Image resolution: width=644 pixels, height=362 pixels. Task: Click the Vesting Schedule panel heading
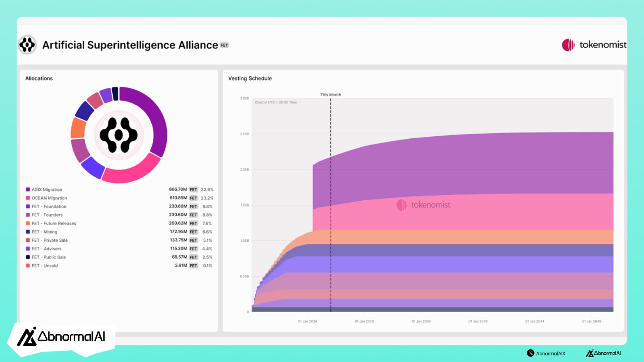250,78
